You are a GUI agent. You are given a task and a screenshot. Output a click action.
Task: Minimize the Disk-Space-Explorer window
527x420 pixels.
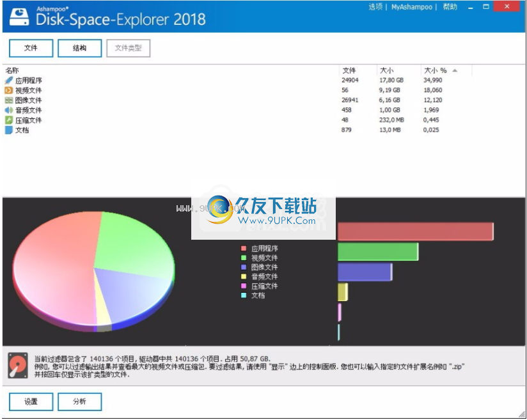(471, 7)
